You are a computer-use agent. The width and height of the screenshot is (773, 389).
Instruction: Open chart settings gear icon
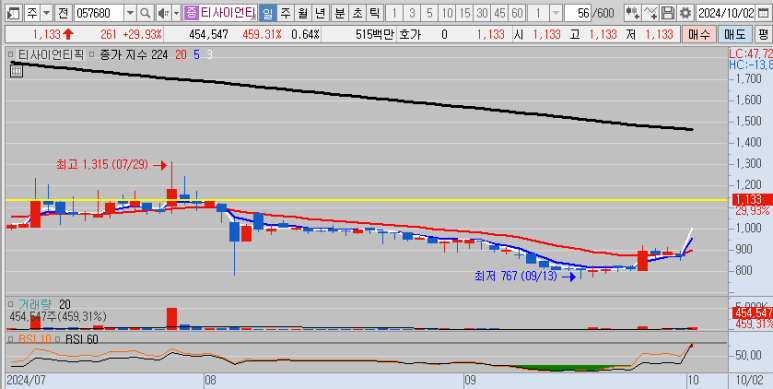[x=685, y=13]
